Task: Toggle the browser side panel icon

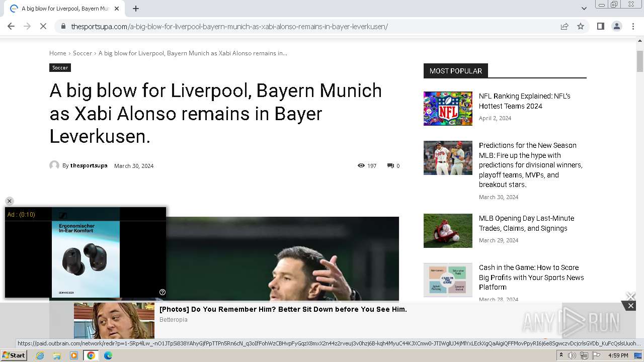Action: click(600, 26)
